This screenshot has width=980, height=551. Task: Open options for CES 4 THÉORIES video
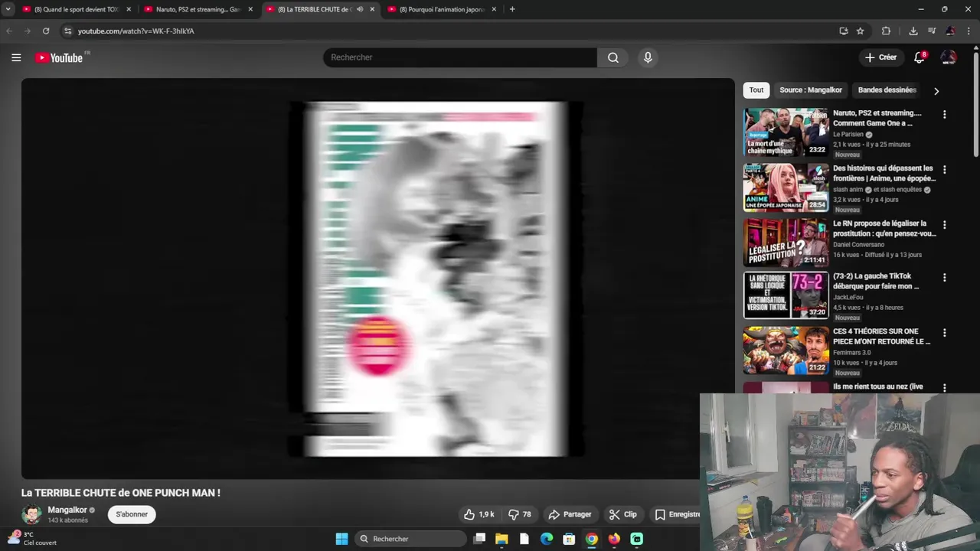point(944,333)
